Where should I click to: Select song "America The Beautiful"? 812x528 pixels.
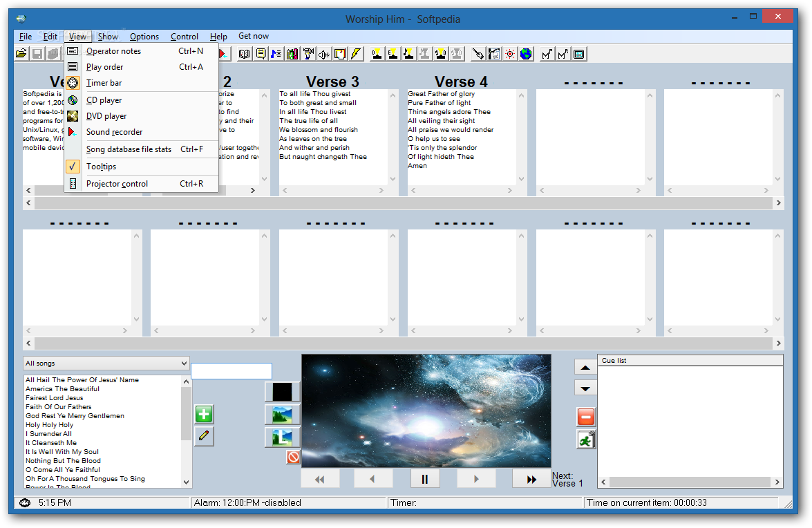click(63, 389)
